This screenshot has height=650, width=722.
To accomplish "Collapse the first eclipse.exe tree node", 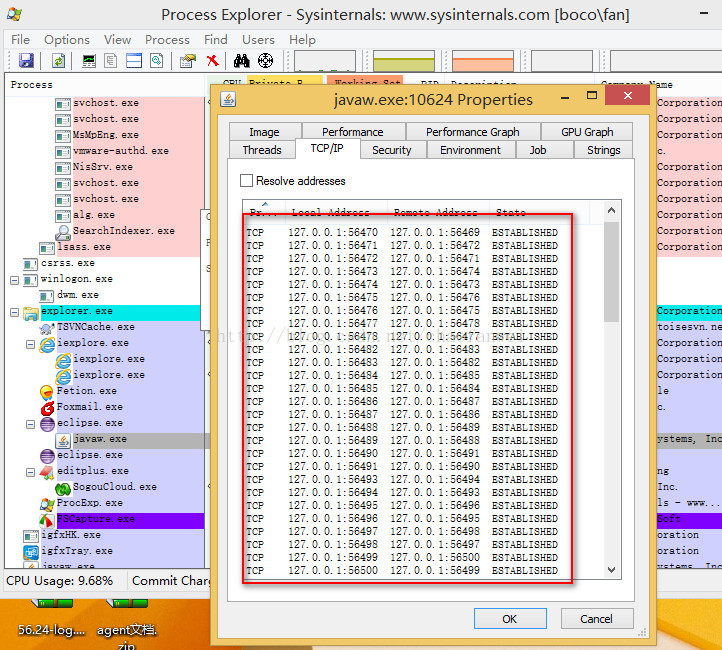I will pos(30,424).
